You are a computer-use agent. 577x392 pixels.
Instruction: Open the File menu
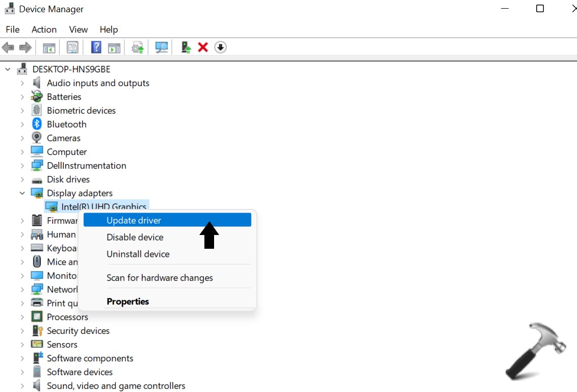click(x=13, y=30)
